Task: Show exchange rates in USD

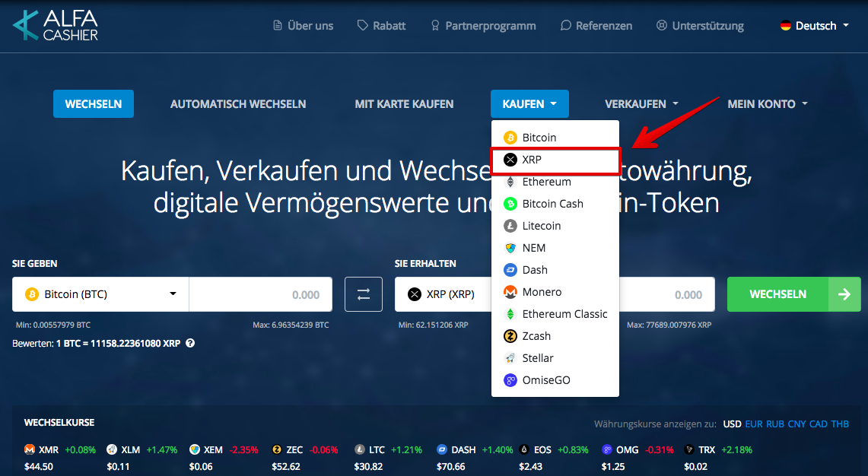Action: coord(732,424)
